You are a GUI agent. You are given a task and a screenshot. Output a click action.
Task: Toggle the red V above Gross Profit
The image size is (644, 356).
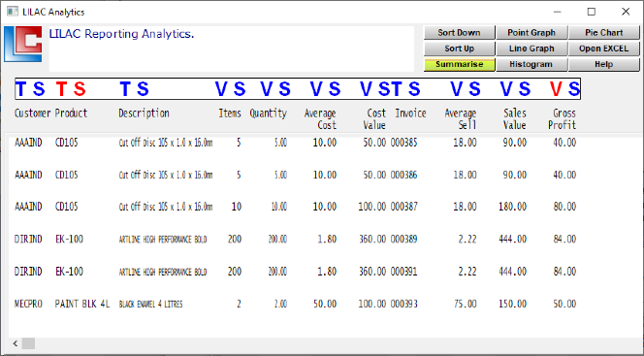tap(556, 89)
